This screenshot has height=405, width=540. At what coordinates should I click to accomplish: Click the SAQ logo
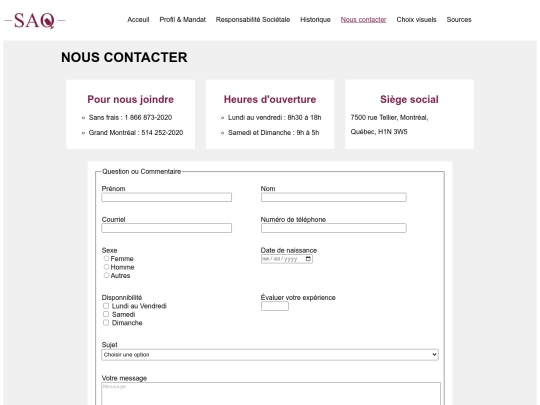click(x=34, y=20)
